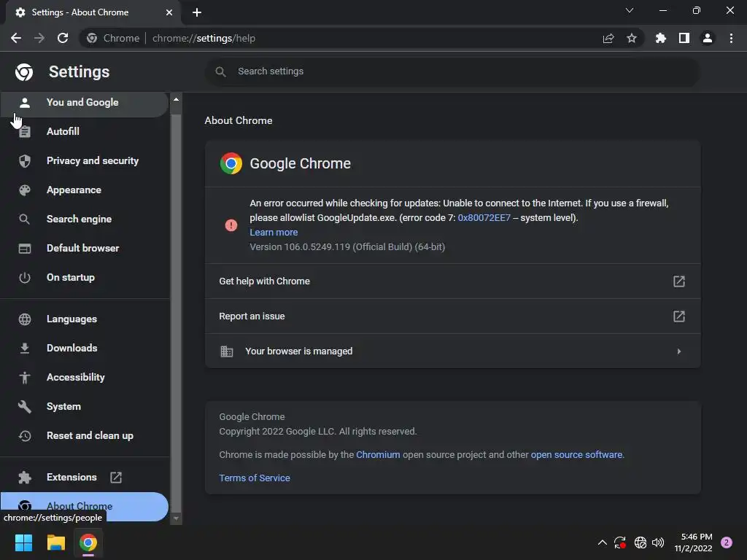
Task: Click the network globe tray icon
Action: (x=640, y=542)
